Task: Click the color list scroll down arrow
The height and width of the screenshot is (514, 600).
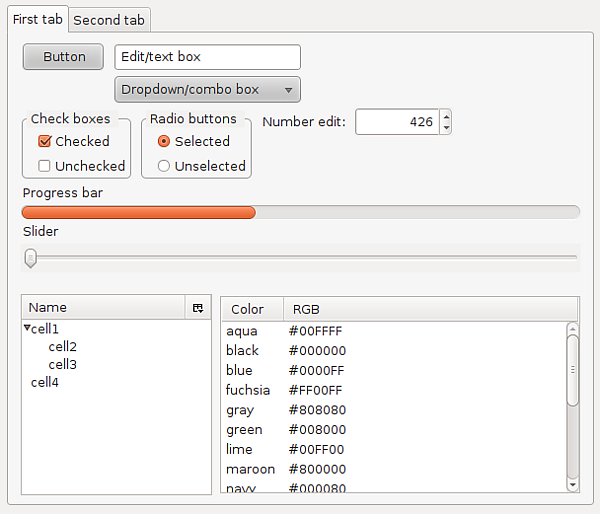Action: point(572,484)
